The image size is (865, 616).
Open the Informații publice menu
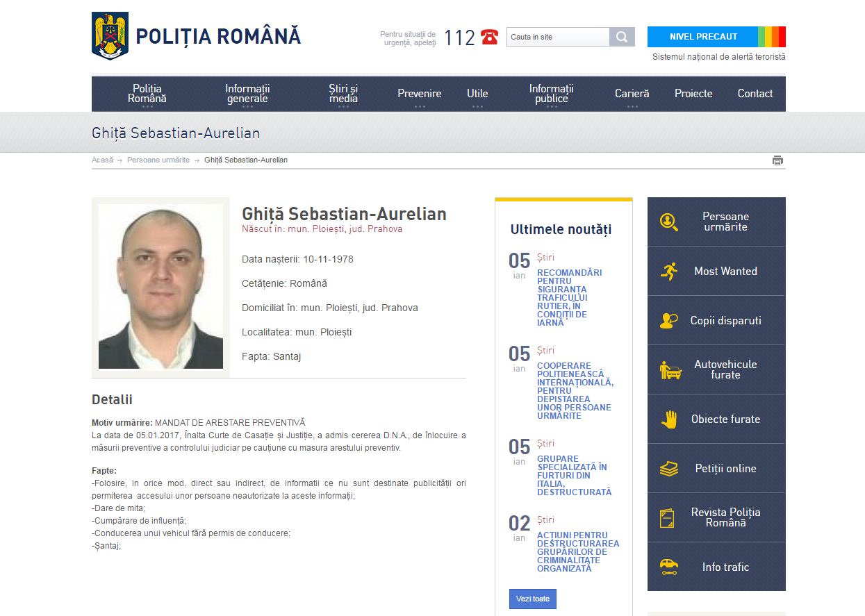click(x=552, y=94)
